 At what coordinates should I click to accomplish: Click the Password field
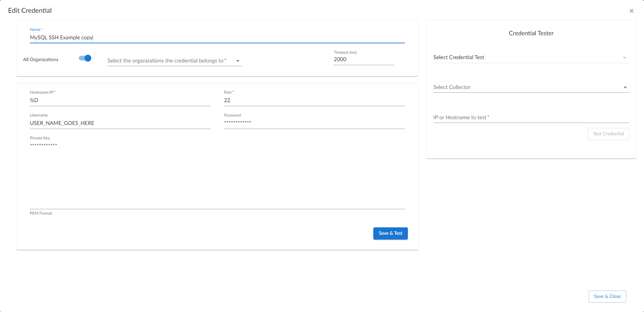[314, 123]
